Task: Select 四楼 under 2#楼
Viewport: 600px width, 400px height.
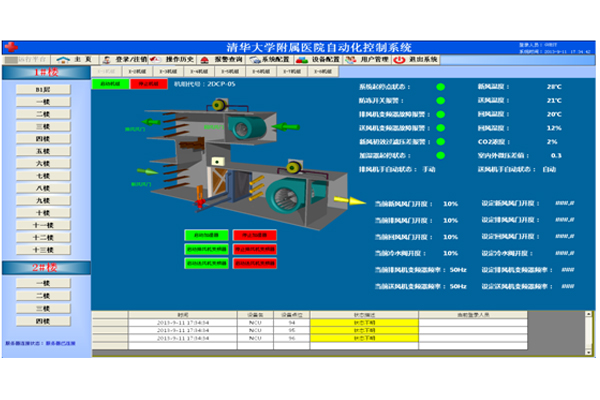Action: [x=43, y=321]
